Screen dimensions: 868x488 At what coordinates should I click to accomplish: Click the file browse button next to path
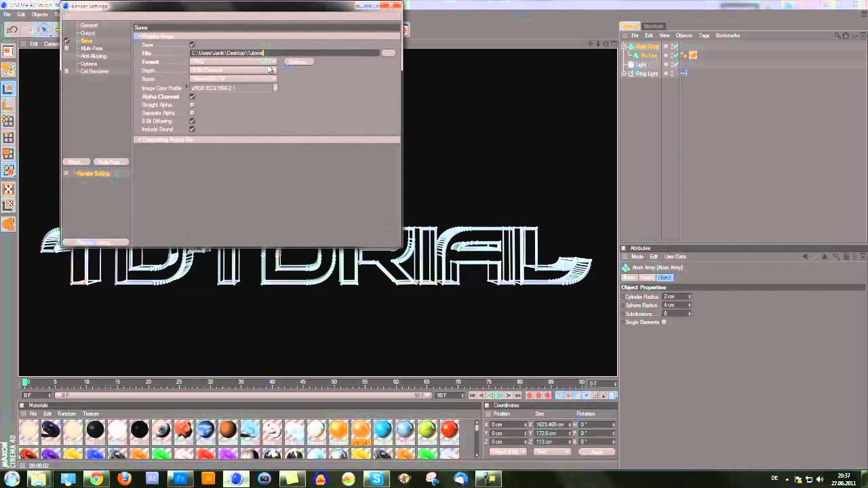(x=389, y=53)
